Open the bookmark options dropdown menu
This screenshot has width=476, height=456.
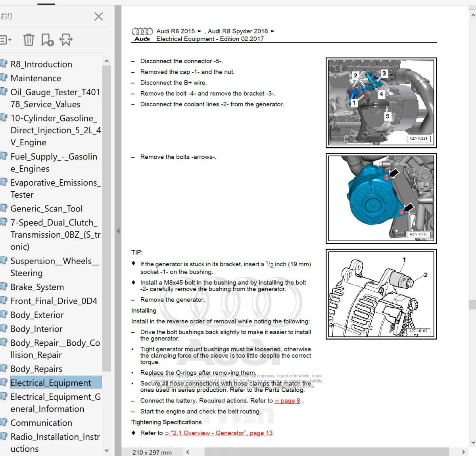(x=6, y=40)
